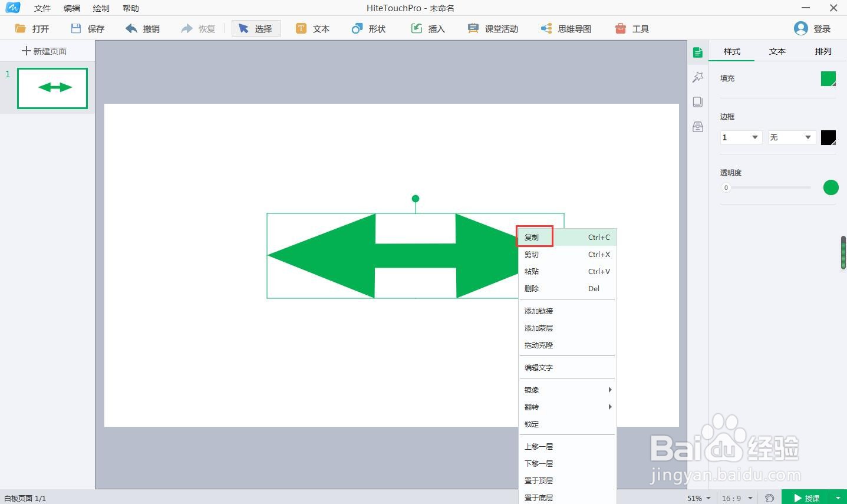Expand the border style dropdown showing 无
The image size is (847, 504).
[x=792, y=137]
